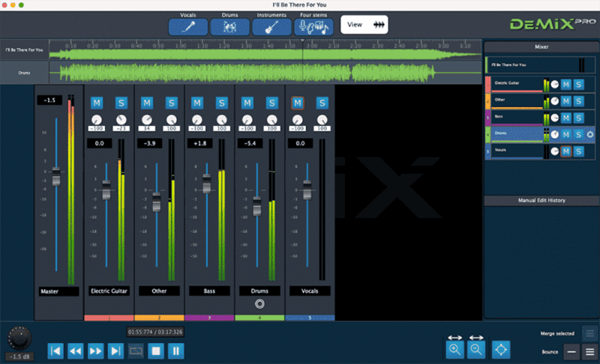
Task: Click red color strip 1 under Electric Guitar
Action: click(x=109, y=318)
